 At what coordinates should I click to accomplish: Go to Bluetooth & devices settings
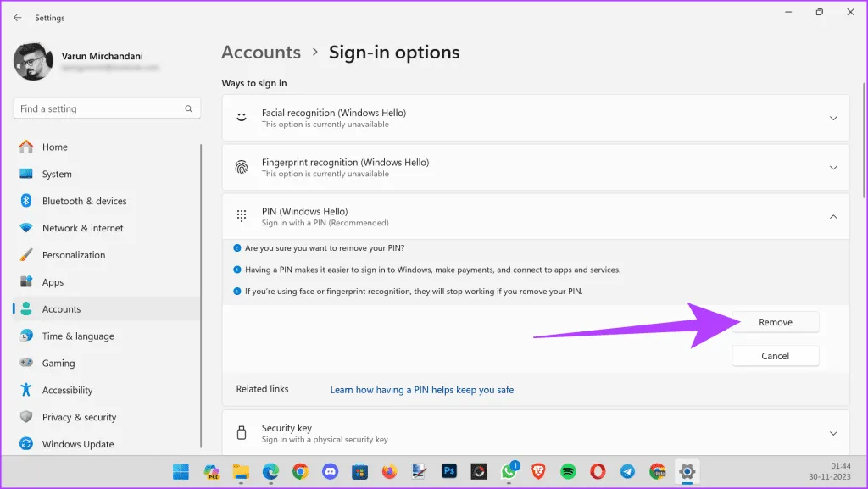tap(84, 201)
